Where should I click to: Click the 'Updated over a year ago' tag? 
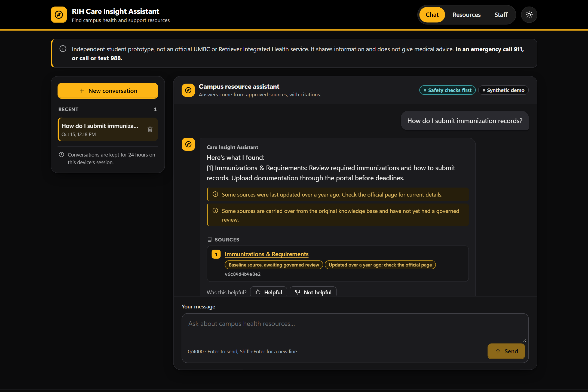(x=380, y=265)
